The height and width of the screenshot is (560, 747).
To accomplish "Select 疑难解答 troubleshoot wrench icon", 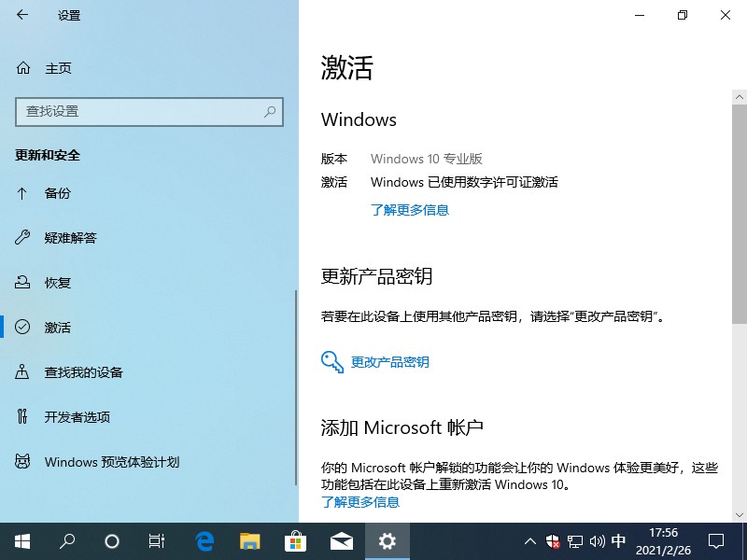I will coord(23,238).
